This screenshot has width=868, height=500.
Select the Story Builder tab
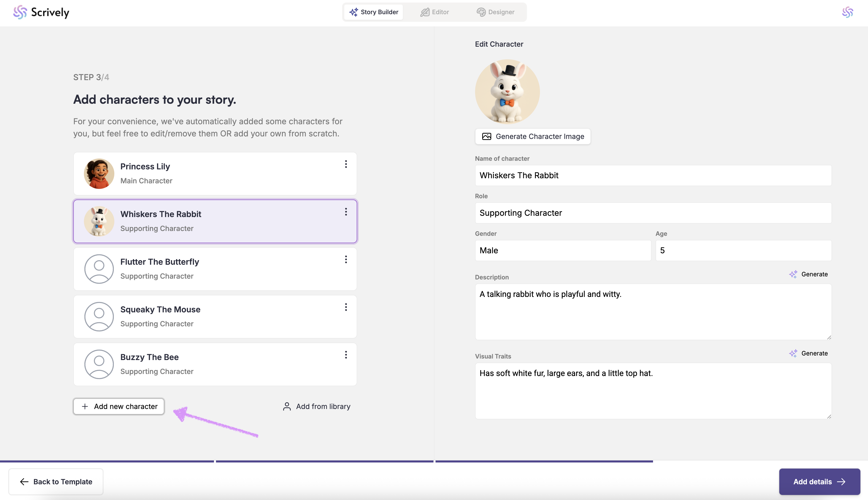pos(374,12)
